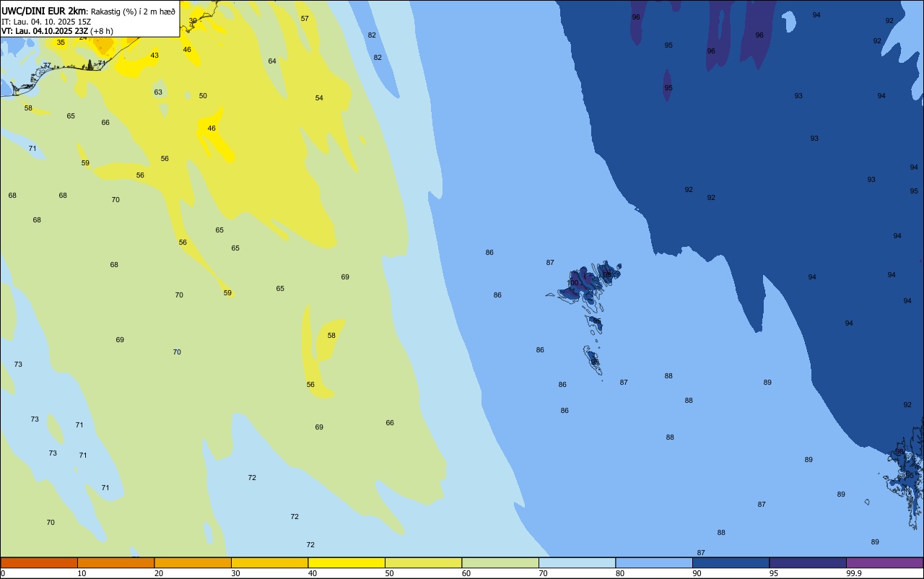The image size is (924, 579).
Task: Click the dark blue 90–95 legend swatch
Action: pyautogui.click(x=731, y=562)
